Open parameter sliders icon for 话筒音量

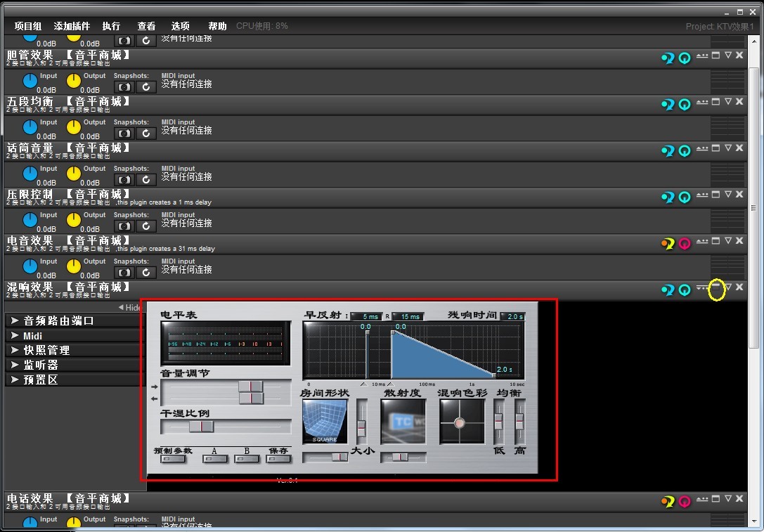tap(702, 148)
